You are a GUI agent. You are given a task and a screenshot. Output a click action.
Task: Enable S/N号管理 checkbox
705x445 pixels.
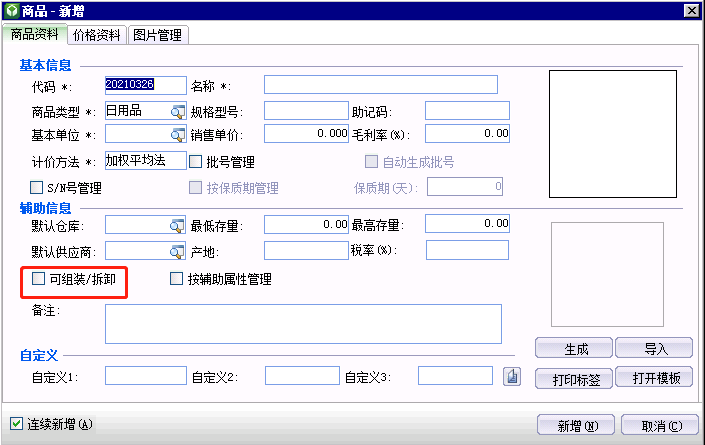click(36, 187)
